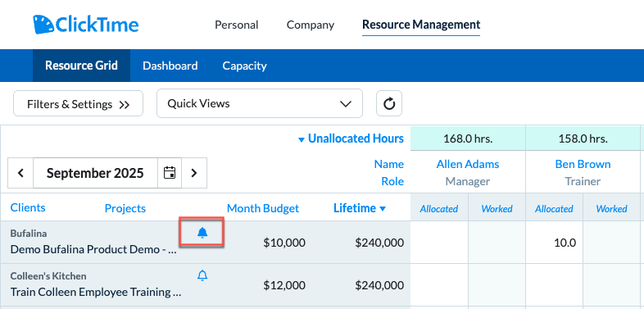Screen dimensions: 644x309
Task: Open the Company menu
Action: [311, 25]
